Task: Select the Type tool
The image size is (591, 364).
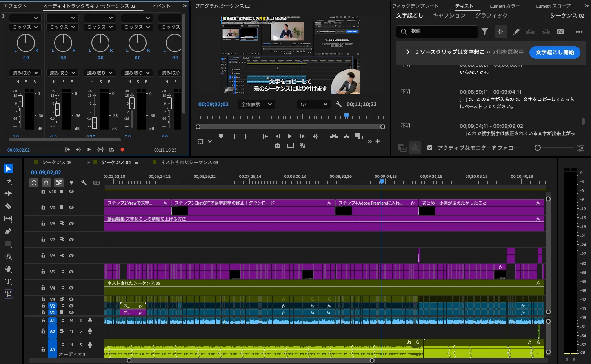Action: click(x=8, y=281)
